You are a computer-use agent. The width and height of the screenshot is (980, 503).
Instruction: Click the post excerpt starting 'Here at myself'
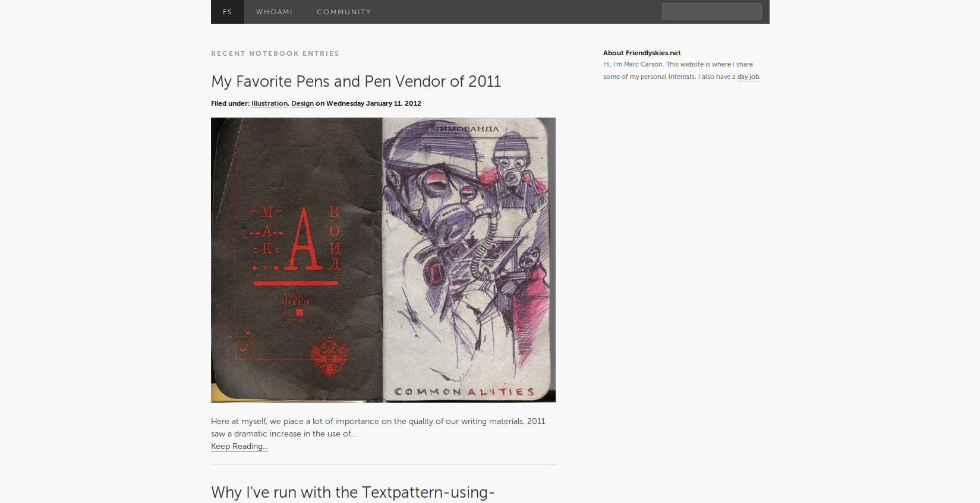coord(378,428)
